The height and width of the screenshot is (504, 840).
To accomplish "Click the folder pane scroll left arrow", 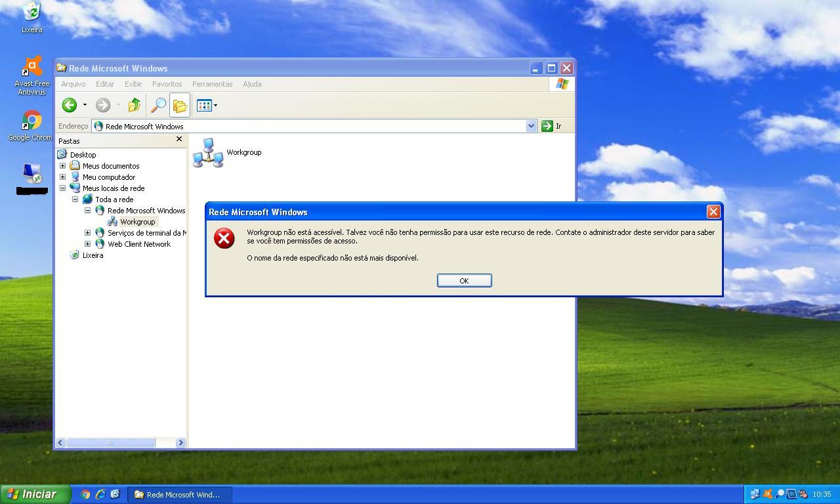I will [x=60, y=443].
